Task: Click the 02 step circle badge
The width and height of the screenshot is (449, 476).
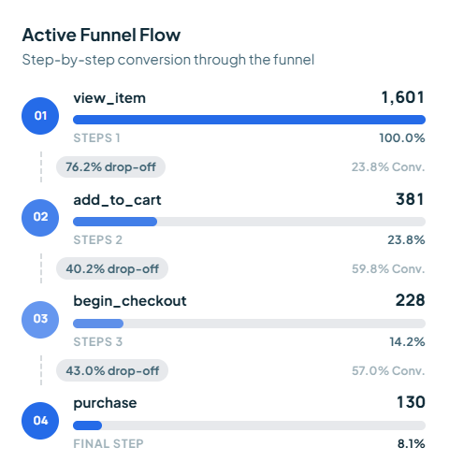Action: click(40, 218)
